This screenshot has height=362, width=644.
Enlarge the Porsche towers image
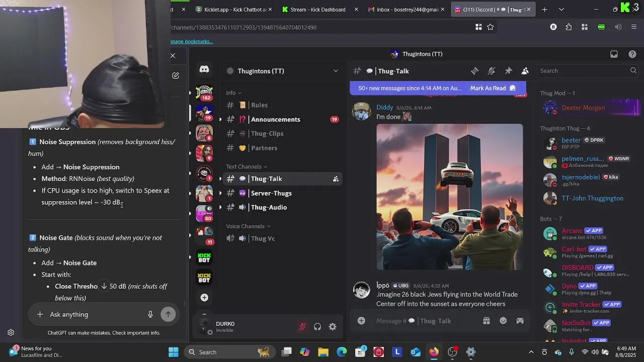pyautogui.click(x=450, y=197)
